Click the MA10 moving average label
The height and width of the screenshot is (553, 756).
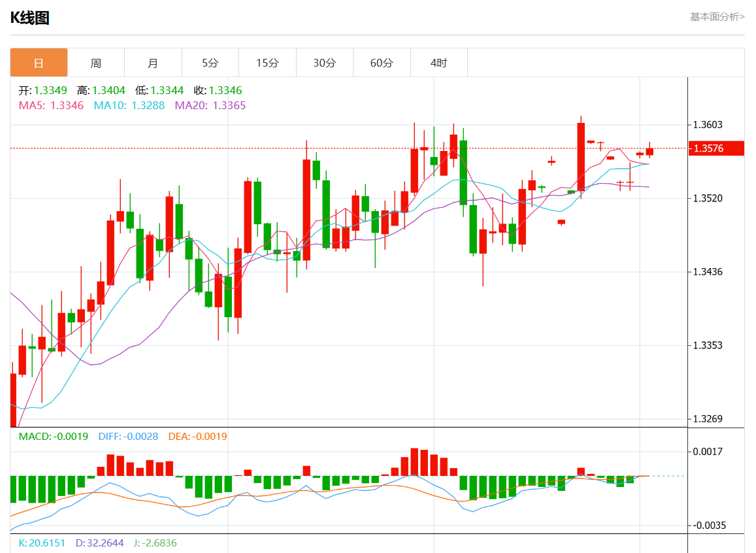click(x=129, y=105)
